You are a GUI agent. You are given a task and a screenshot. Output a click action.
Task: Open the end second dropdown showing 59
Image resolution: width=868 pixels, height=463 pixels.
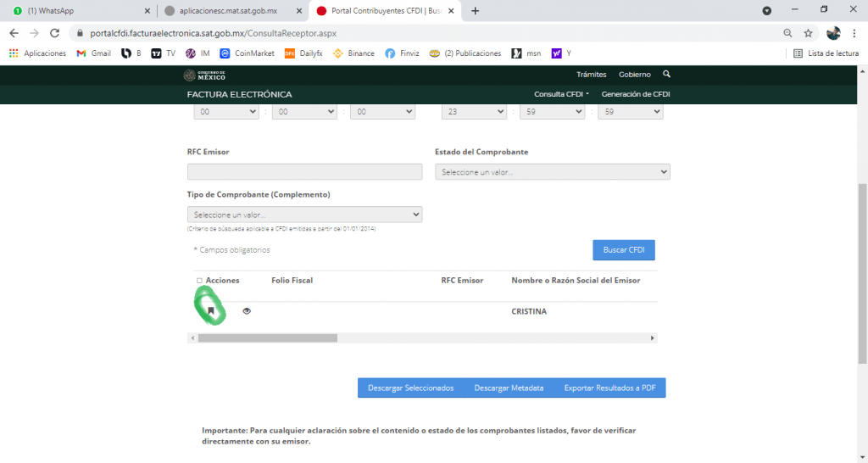[631, 111]
